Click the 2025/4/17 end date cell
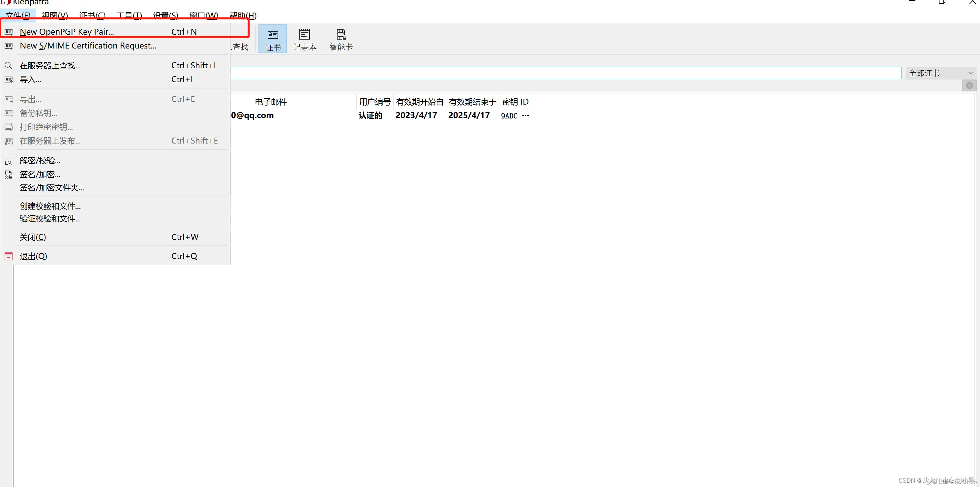This screenshot has width=980, height=487. 469,116
